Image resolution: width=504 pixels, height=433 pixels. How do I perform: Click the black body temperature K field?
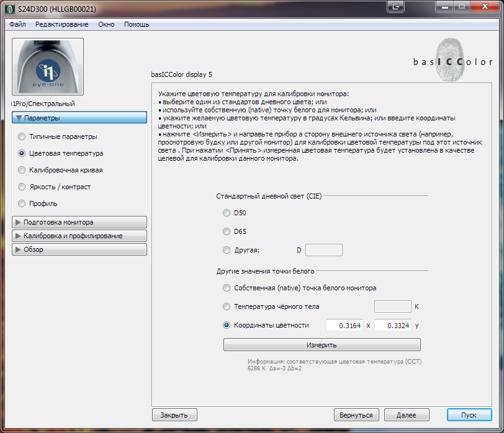(393, 306)
